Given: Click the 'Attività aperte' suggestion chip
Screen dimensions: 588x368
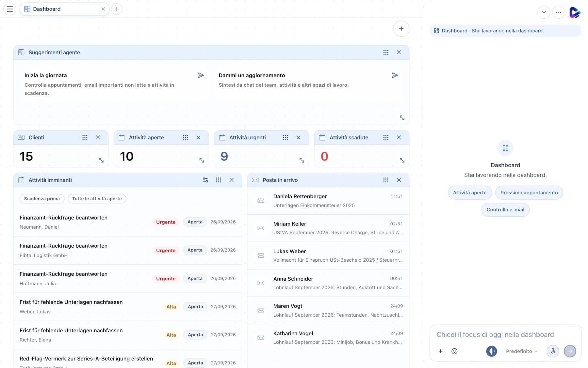Looking at the screenshot, I should tap(470, 193).
